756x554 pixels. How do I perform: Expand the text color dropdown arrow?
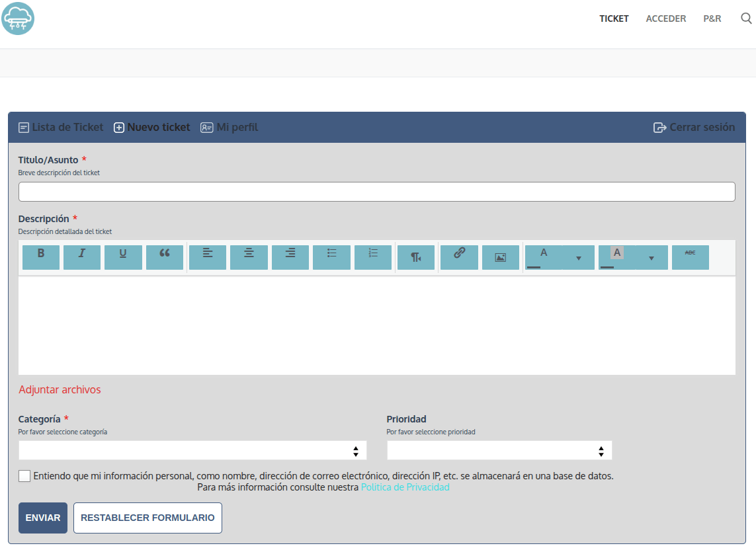[579, 258]
